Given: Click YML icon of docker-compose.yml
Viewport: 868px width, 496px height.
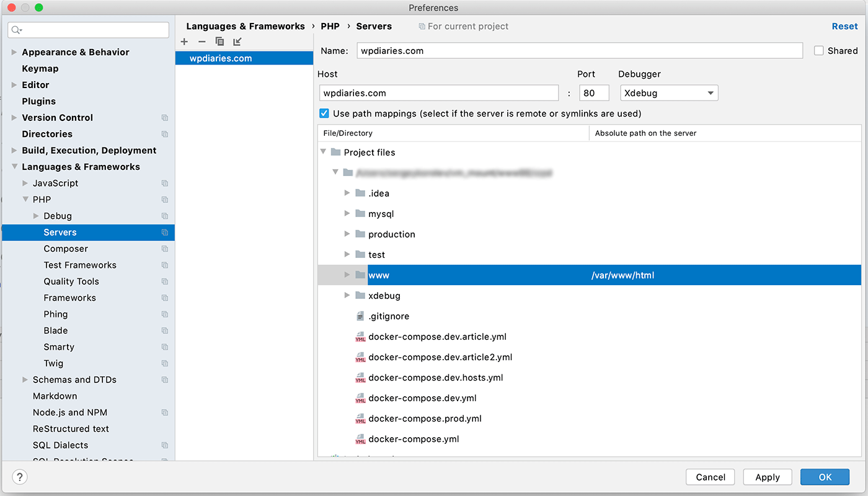Looking at the screenshot, I should pyautogui.click(x=360, y=439).
